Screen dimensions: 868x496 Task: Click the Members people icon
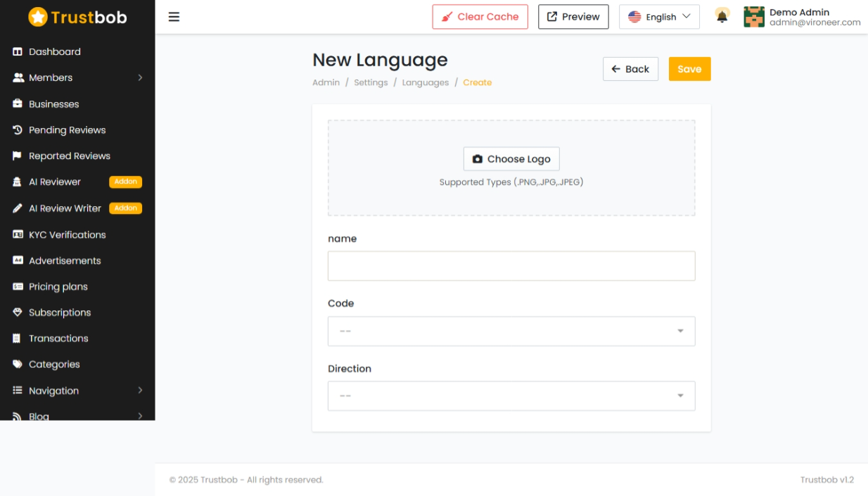click(18, 78)
